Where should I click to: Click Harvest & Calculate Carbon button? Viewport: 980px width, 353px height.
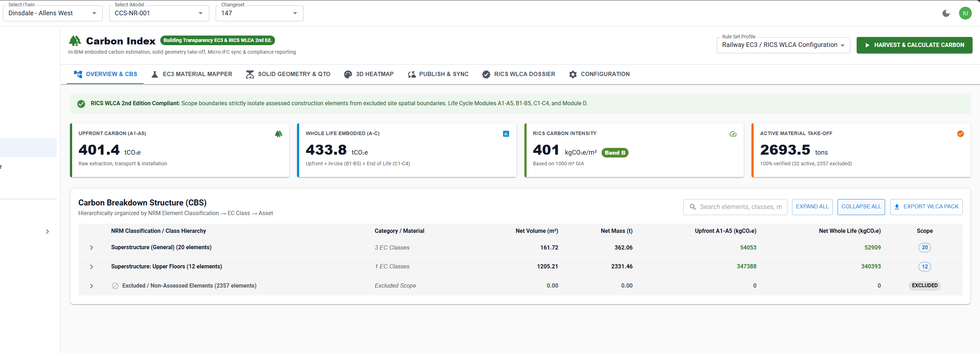(914, 45)
